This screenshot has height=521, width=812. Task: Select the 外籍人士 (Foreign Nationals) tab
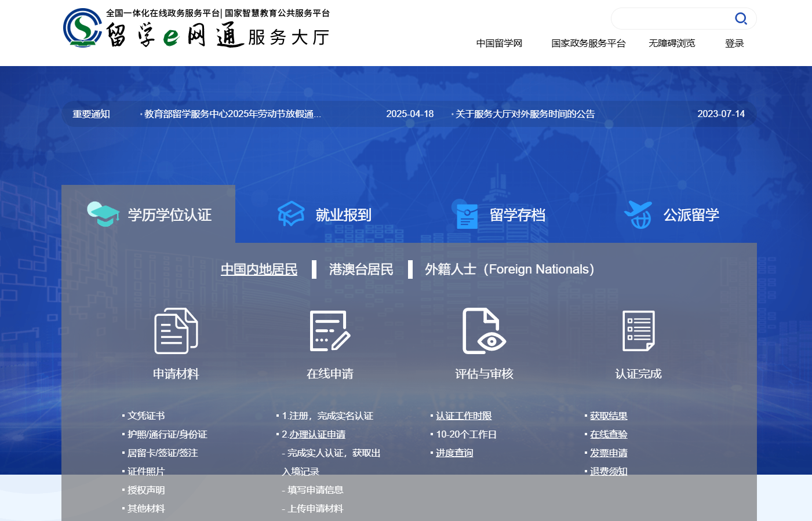(509, 269)
